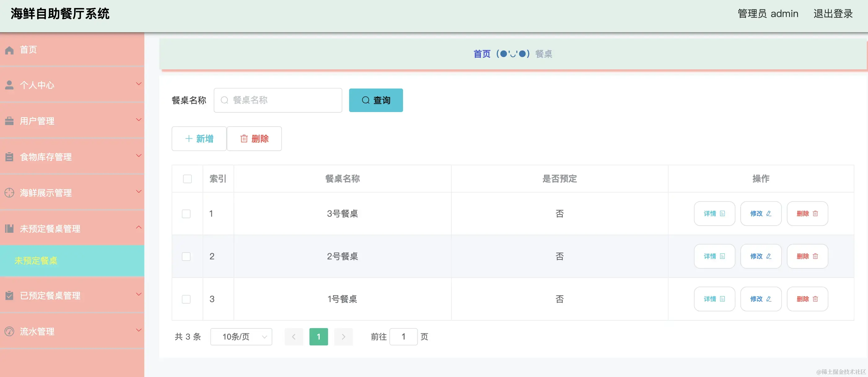Collapse the 未预定餐桌管理 section chevron

(138, 227)
